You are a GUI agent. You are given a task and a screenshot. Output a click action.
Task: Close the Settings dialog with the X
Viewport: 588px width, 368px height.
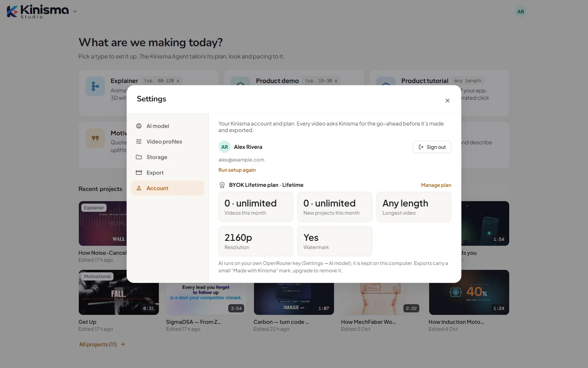pyautogui.click(x=448, y=101)
